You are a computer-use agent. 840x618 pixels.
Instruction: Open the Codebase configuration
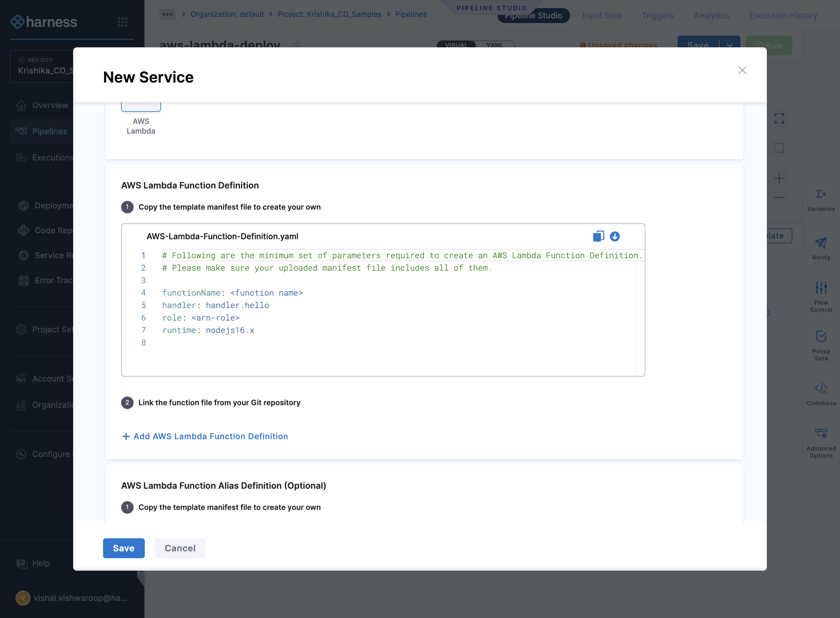pyautogui.click(x=821, y=395)
